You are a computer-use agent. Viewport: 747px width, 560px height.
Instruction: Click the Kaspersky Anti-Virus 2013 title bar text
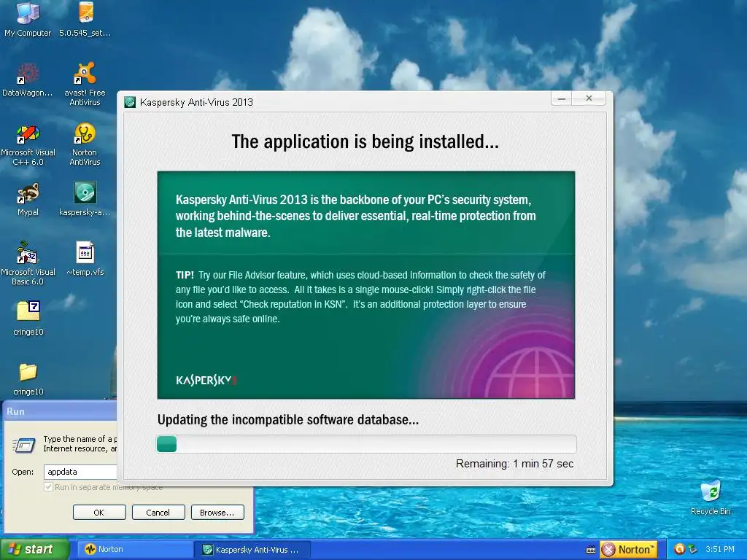pyautogui.click(x=196, y=102)
